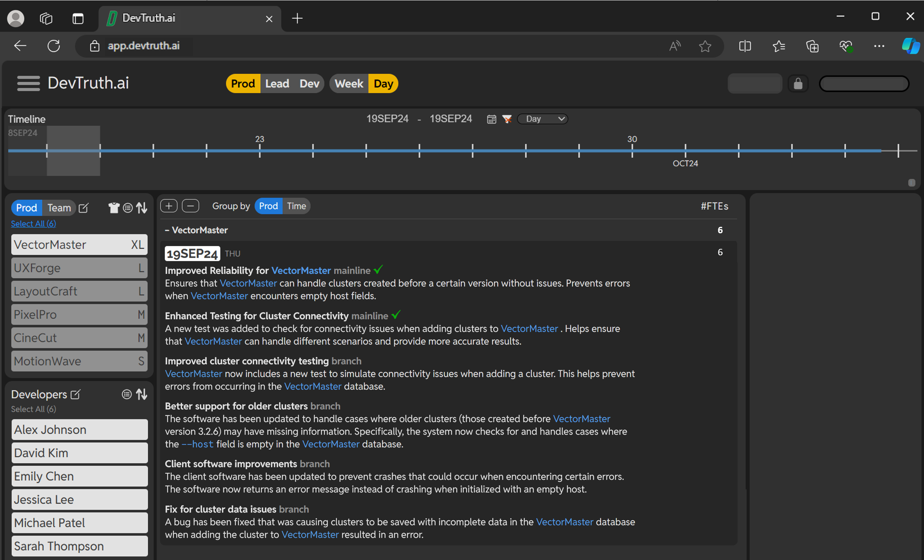Open a new browser tab
The width and height of the screenshot is (924, 560).
pyautogui.click(x=297, y=18)
